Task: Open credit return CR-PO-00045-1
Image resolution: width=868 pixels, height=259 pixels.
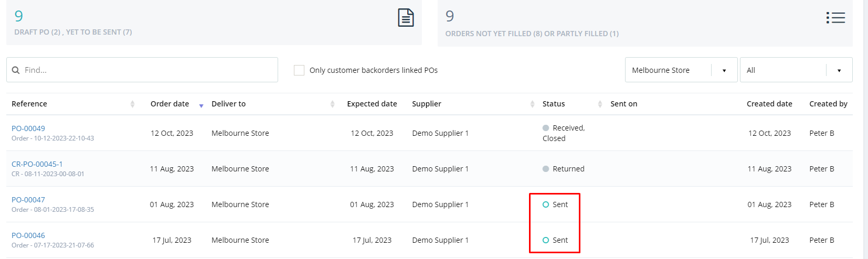Action: pos(37,164)
